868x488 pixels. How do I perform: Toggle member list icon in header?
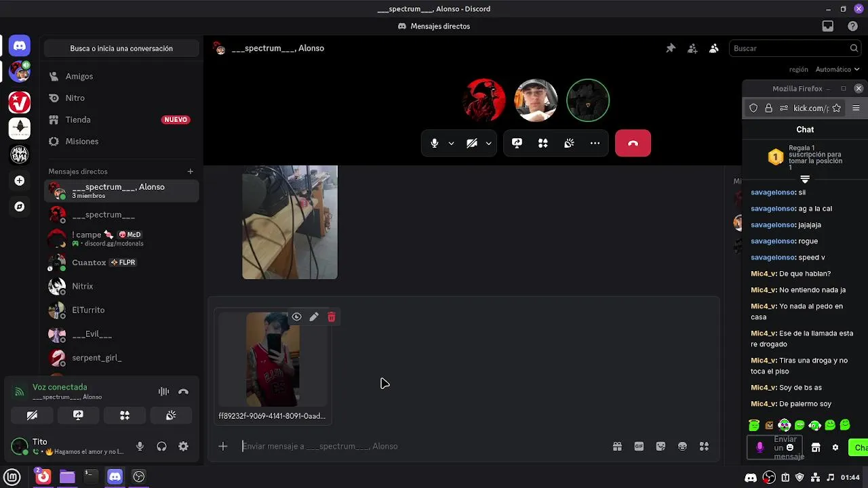tap(714, 48)
